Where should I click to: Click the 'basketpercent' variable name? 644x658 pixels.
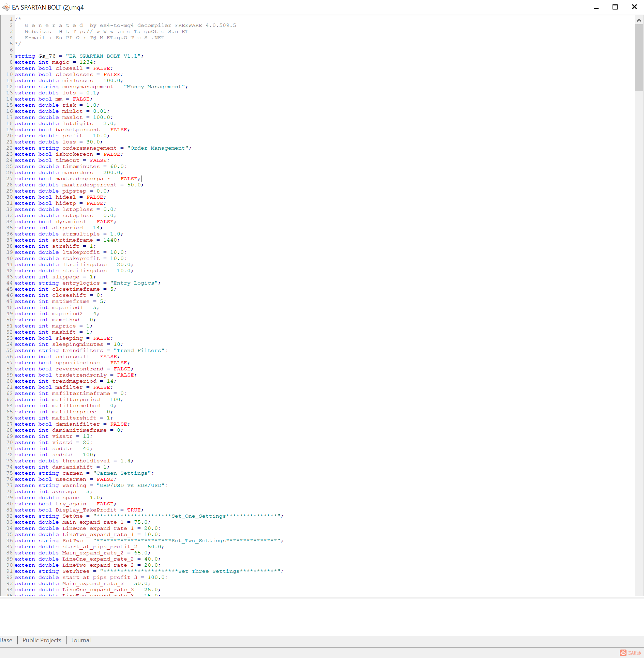(78, 130)
